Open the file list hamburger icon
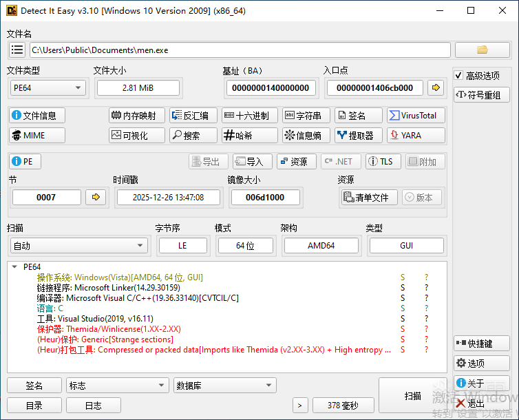519x420 pixels. 17,50
